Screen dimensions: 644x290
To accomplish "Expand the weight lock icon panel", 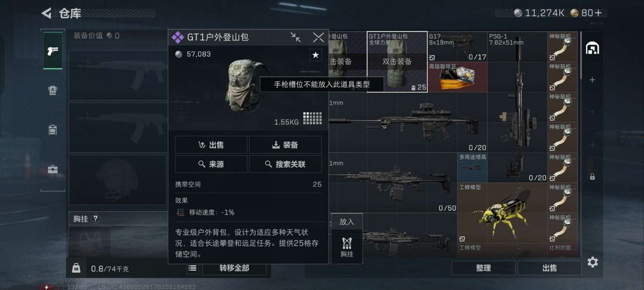I will [x=76, y=269].
